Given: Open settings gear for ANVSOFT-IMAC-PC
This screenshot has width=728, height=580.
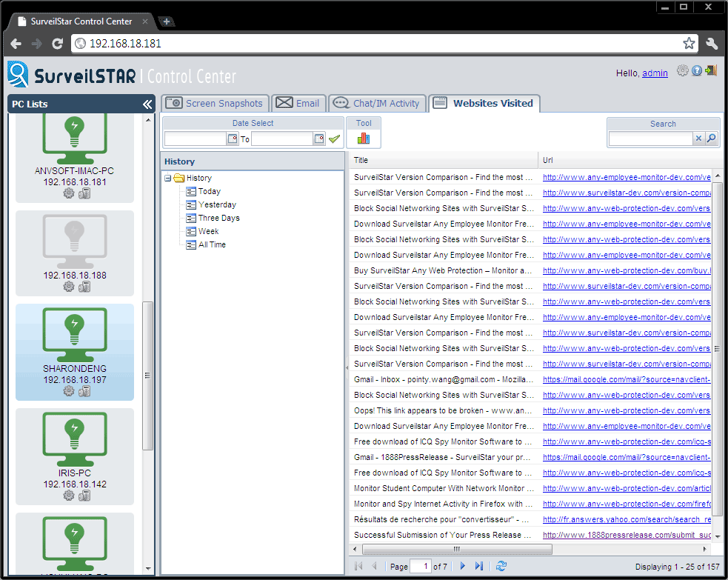Looking at the screenshot, I should point(69,193).
